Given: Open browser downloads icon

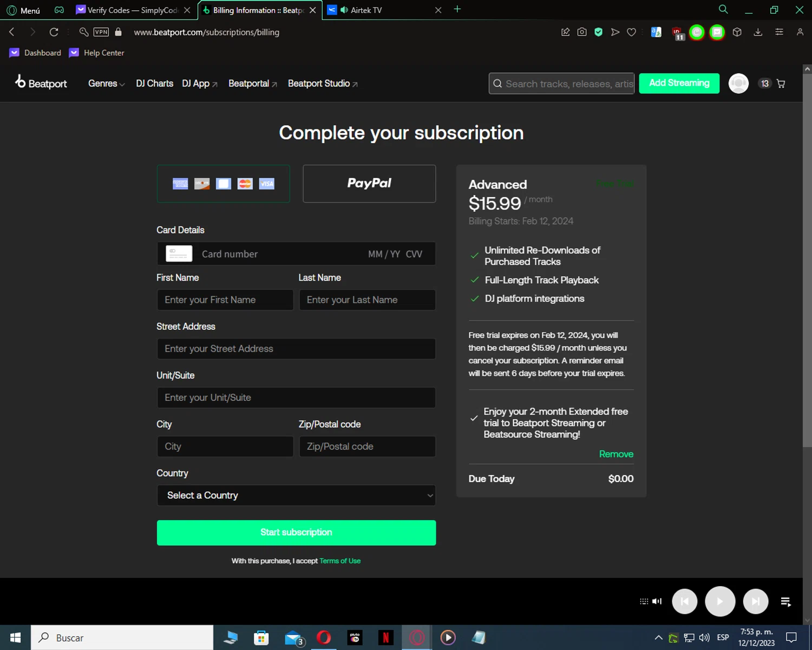Looking at the screenshot, I should coord(758,32).
